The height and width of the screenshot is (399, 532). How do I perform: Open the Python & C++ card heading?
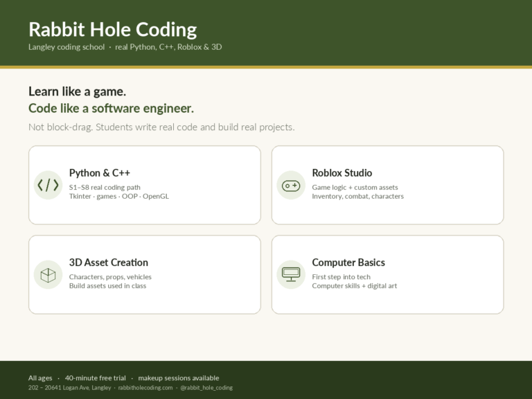coord(100,173)
